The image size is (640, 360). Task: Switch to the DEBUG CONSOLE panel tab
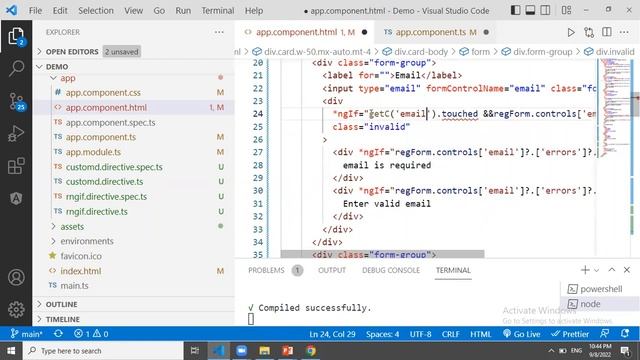point(391,270)
